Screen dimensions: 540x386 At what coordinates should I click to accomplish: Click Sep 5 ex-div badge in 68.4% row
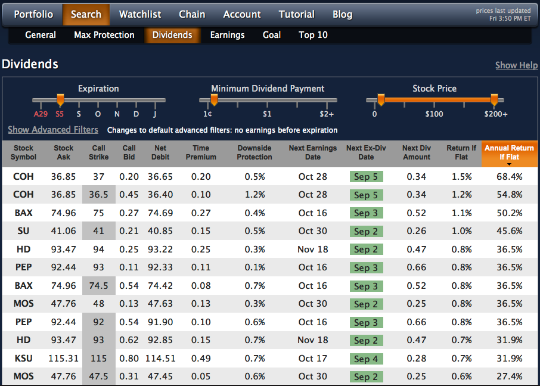tap(366, 177)
